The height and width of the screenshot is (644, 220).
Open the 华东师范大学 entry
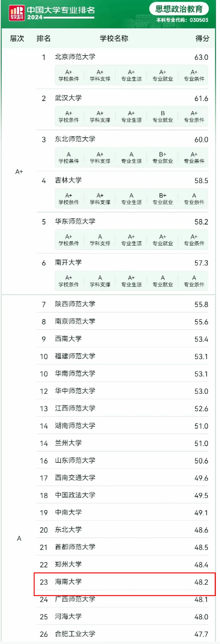coord(75,221)
